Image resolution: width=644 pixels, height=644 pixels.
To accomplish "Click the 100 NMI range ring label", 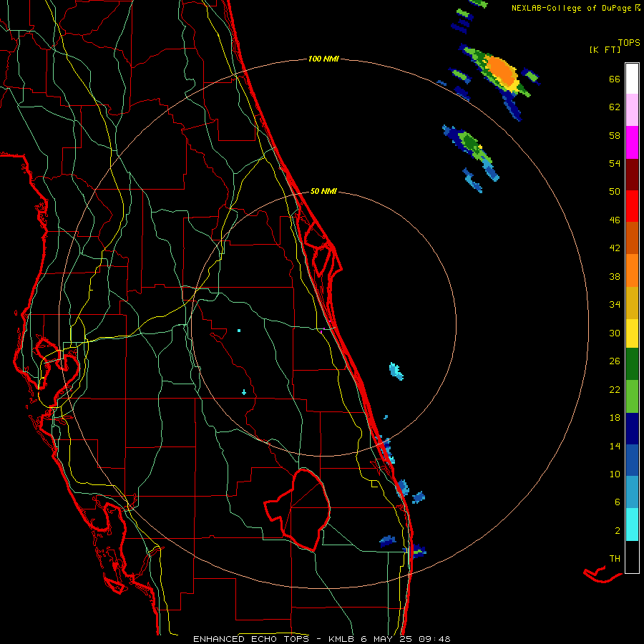I will tap(323, 59).
